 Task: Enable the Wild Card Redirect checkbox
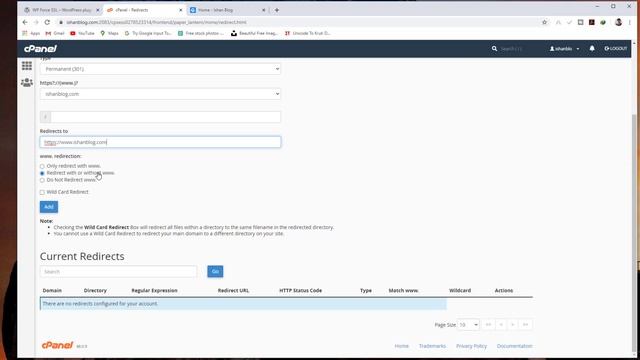(x=42, y=192)
